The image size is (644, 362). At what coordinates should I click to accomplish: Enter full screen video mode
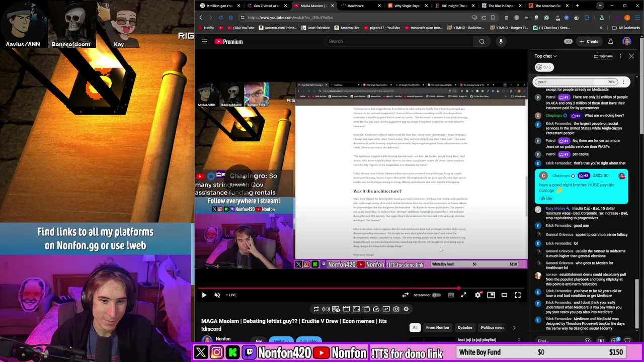tap(518, 295)
